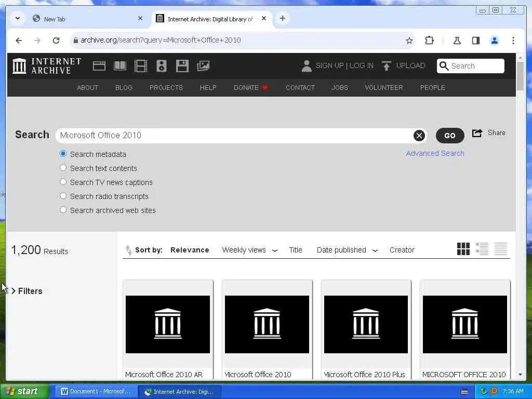Click the DONATE link

(x=251, y=87)
